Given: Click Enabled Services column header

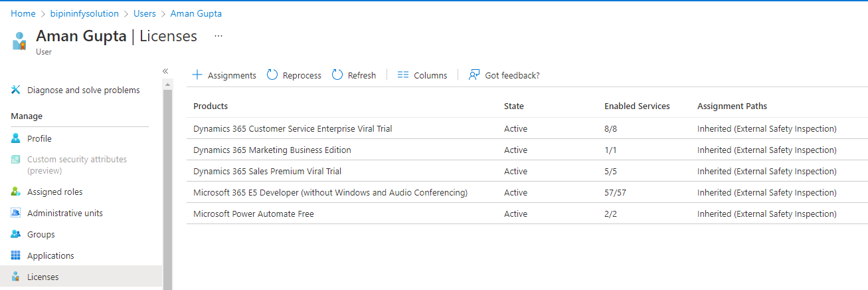Looking at the screenshot, I should click(637, 106).
